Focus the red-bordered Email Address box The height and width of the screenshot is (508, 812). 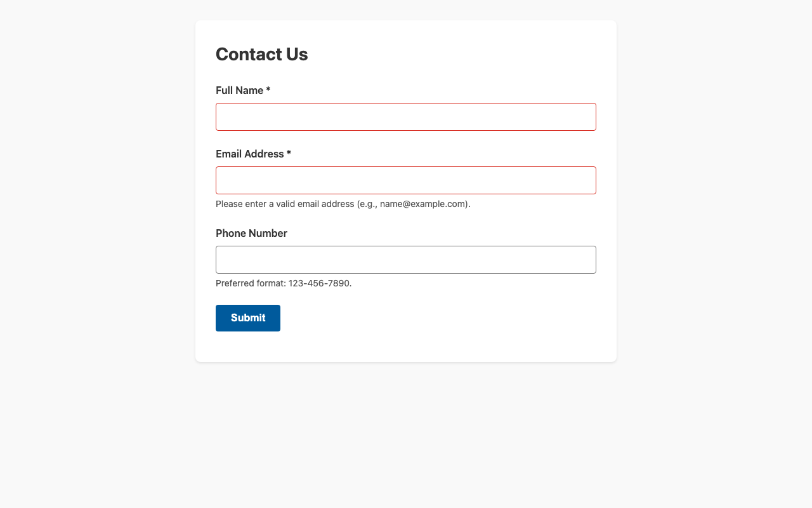406,180
